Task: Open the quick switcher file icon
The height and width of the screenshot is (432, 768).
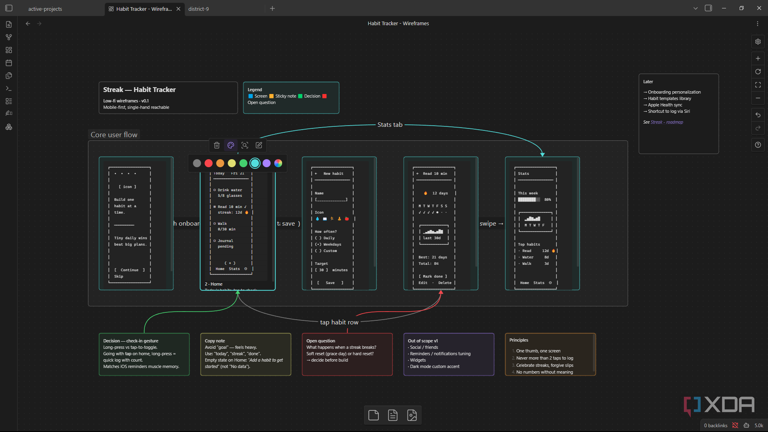Action: [9, 24]
